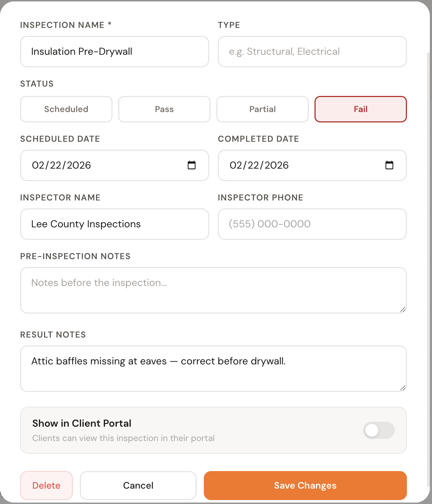Edit the Result Notes textarea
Image resolution: width=432 pixels, height=504 pixels.
click(x=213, y=369)
